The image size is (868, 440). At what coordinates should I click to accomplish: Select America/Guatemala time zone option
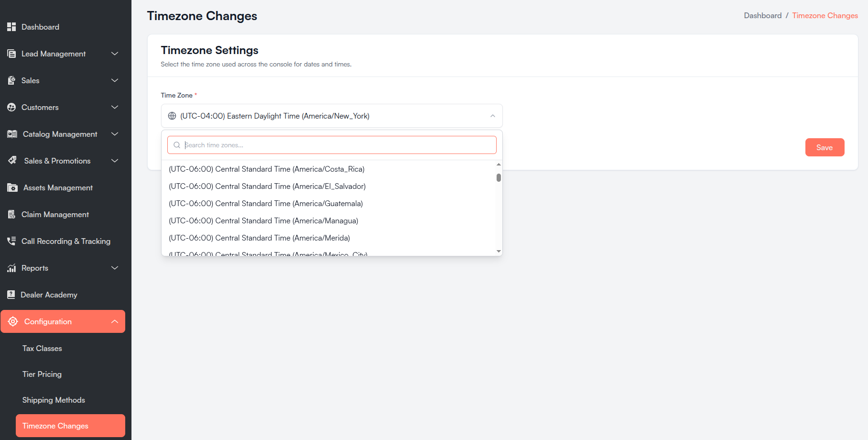(329, 203)
